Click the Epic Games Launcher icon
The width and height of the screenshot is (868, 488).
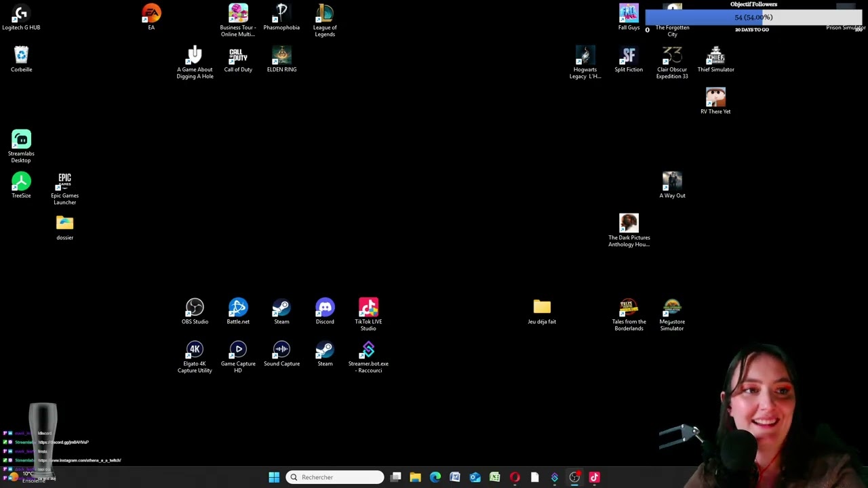[64, 188]
